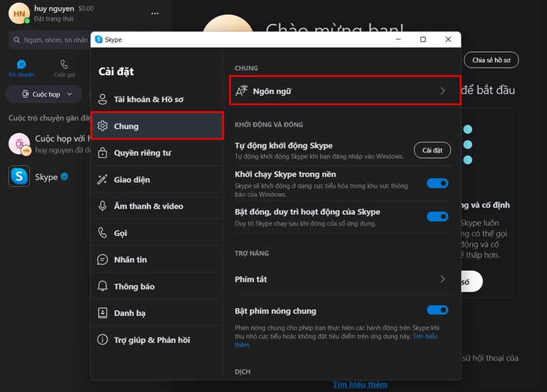Open Quyền riêng tư settings
The width and height of the screenshot is (547, 392).
[x=157, y=153]
